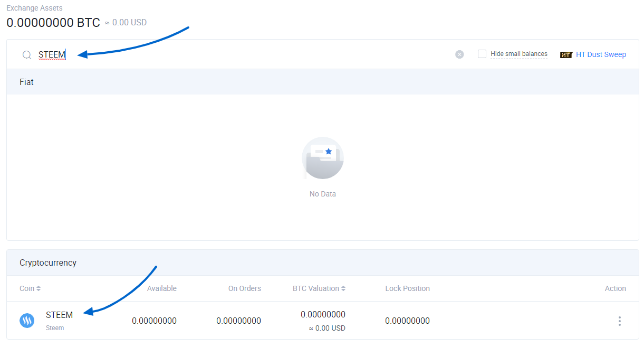This screenshot has width=644, height=347.
Task: Click the search magnifier icon
Action: 27,54
